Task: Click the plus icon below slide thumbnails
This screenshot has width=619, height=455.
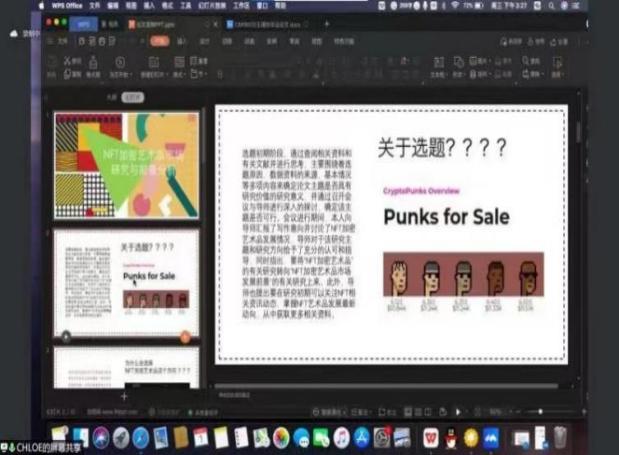Action: pos(124,396)
